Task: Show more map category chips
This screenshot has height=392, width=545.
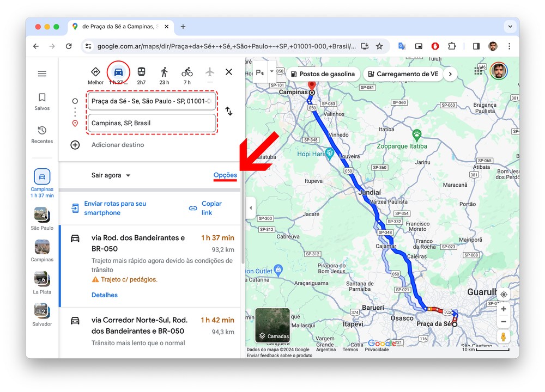Action: coord(450,74)
